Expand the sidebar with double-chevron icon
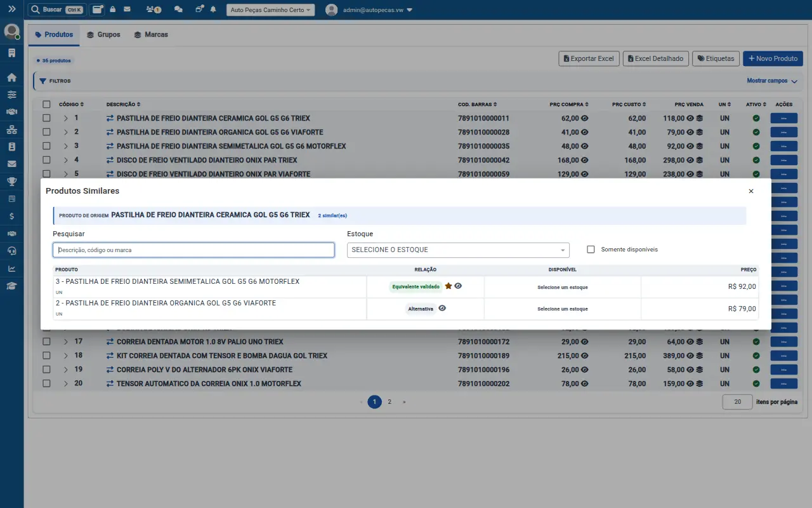 coord(11,10)
